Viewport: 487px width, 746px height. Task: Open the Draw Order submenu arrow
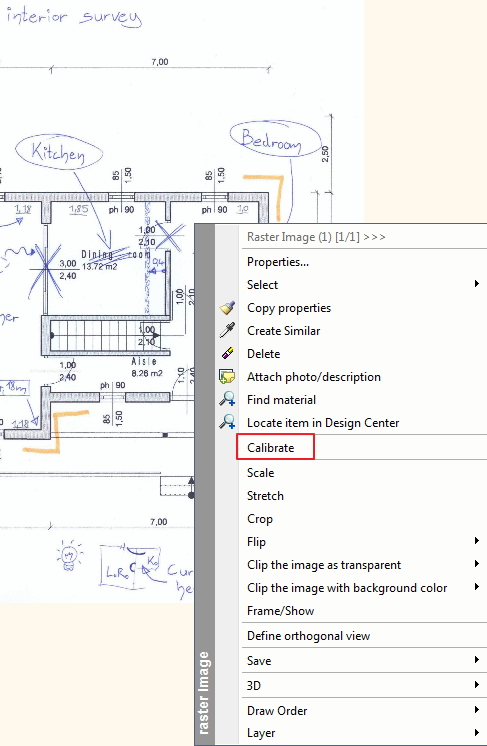point(477,710)
